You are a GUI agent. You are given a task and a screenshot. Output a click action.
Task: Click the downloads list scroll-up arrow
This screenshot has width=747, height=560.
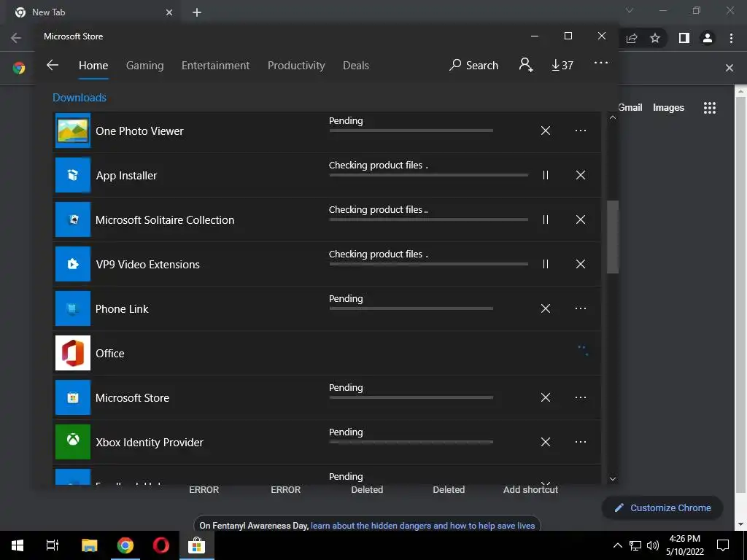613,117
